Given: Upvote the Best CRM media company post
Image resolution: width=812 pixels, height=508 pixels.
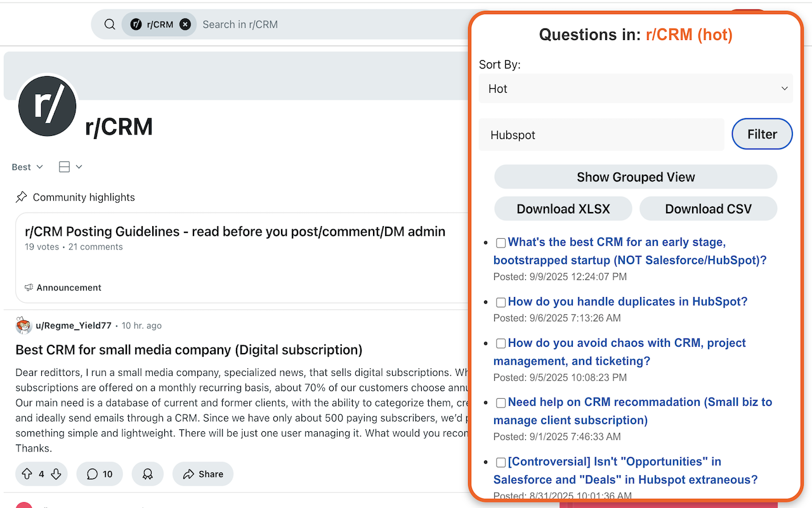Looking at the screenshot, I should click(27, 474).
